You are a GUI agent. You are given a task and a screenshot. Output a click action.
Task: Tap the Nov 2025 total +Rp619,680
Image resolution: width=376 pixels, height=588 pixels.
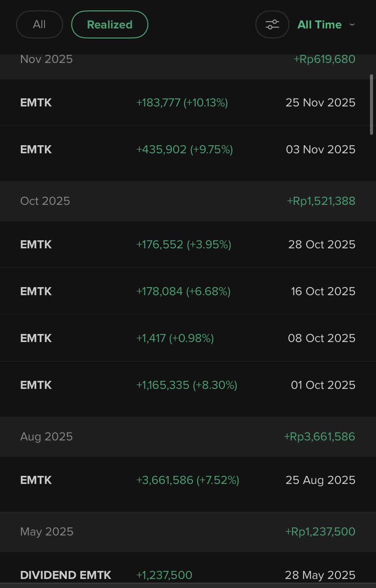point(324,59)
